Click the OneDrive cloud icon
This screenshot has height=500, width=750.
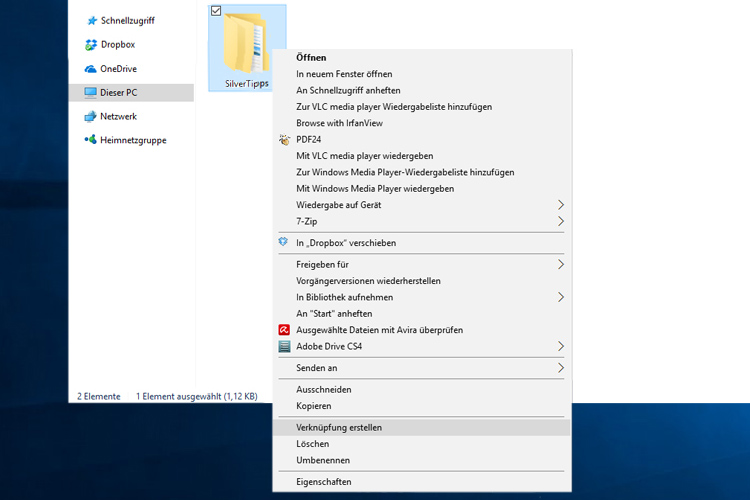pos(90,69)
